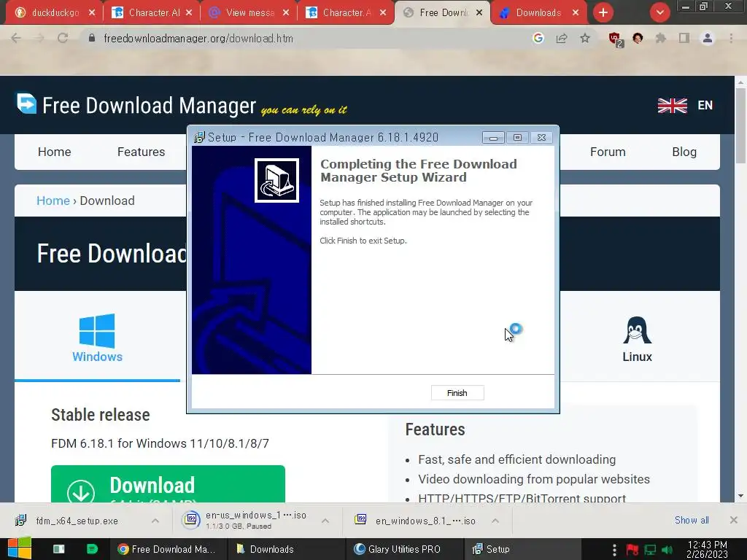Image resolution: width=747 pixels, height=560 pixels.
Task: Open the share page icon in address bar
Action: point(562,39)
